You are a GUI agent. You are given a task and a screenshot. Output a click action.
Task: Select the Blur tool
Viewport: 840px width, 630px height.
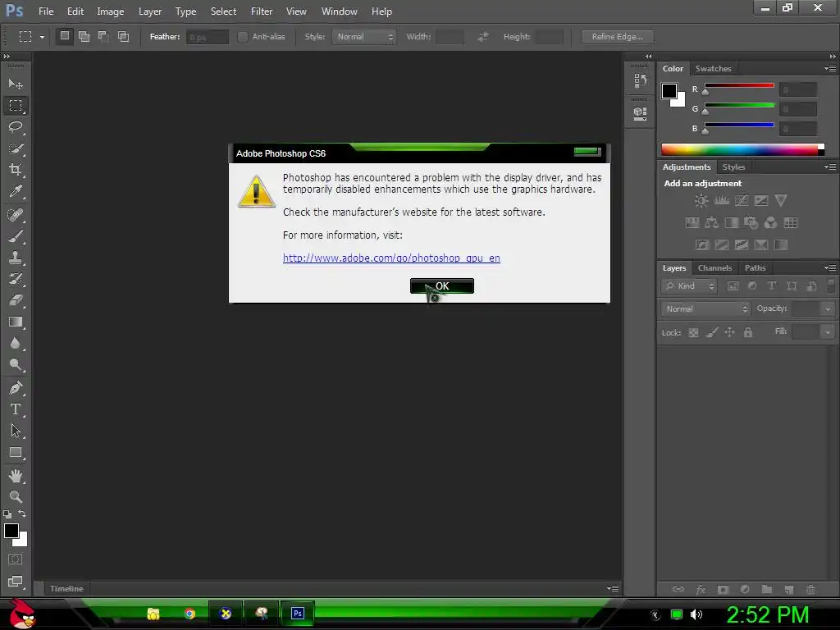tap(16, 344)
